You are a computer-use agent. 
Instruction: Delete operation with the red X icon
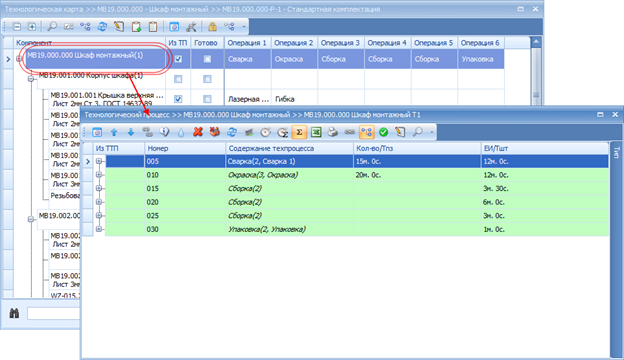198,132
